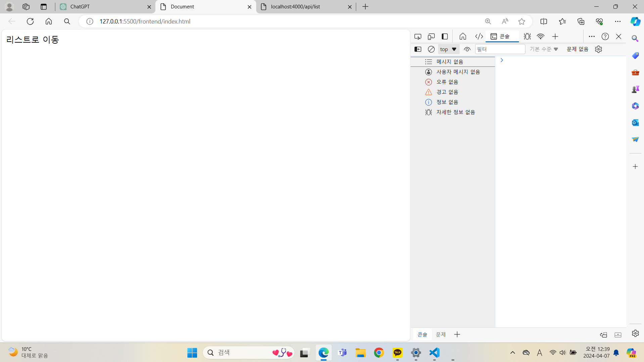Click the taskbar 검색 search box
Screen dimensions: 644x362
click(x=248, y=353)
